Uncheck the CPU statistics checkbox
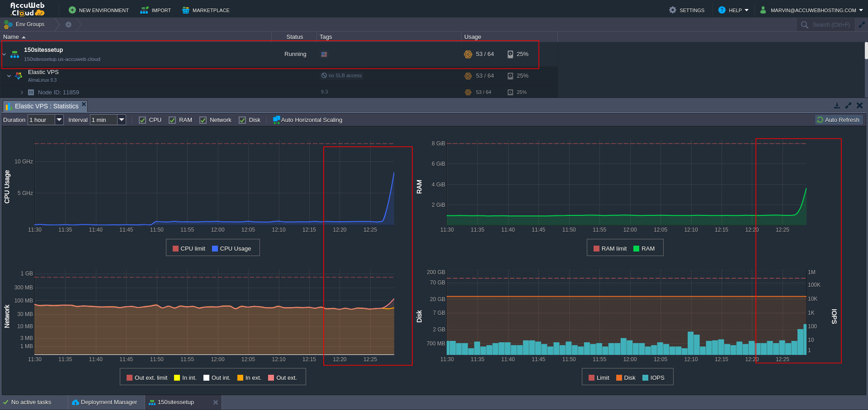The image size is (868, 410). click(x=142, y=120)
